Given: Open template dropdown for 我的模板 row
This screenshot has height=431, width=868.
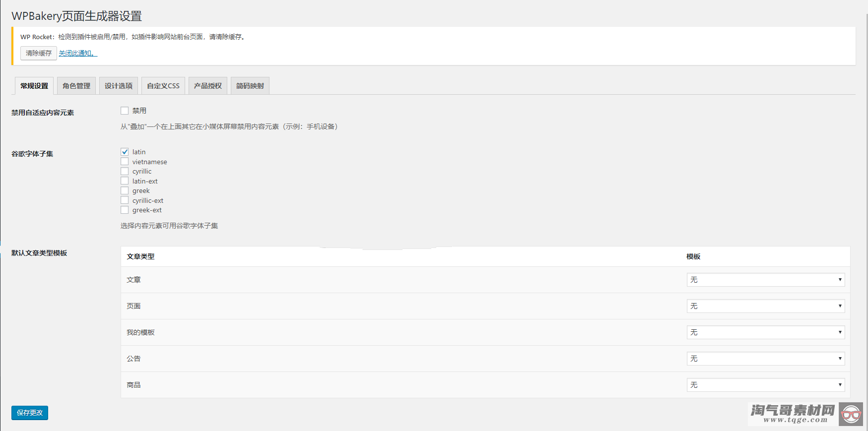Looking at the screenshot, I should [x=766, y=332].
